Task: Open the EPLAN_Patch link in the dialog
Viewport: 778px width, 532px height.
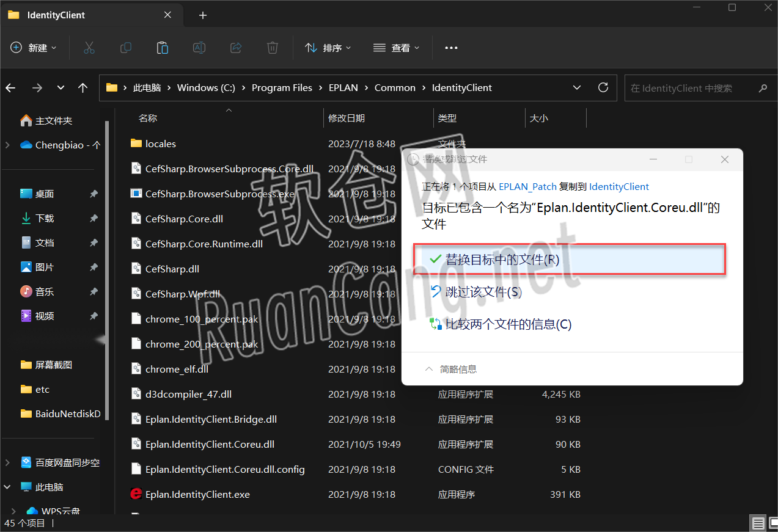Action: tap(527, 186)
